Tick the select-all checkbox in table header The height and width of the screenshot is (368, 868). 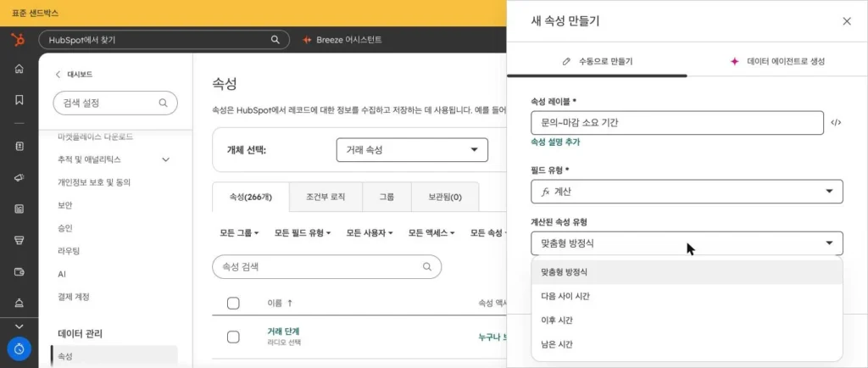coord(233,304)
